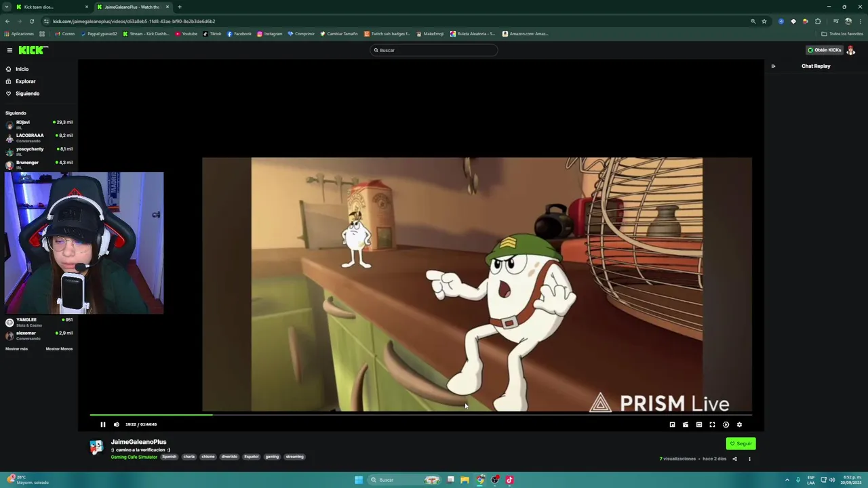
Task: Open the Tiktok bookmark
Action: coord(212,34)
